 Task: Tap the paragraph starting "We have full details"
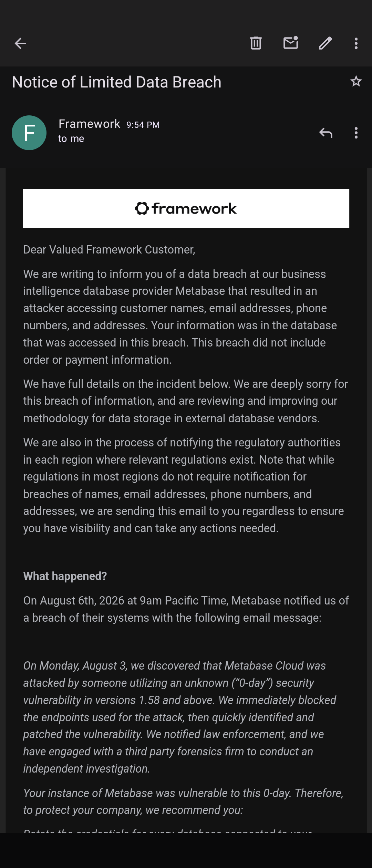tap(186, 401)
